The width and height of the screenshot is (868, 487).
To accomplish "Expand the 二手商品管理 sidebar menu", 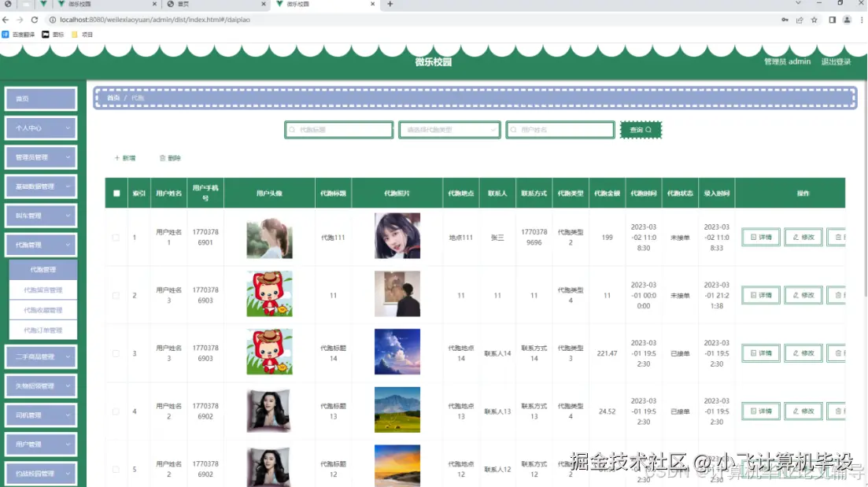I will click(41, 357).
